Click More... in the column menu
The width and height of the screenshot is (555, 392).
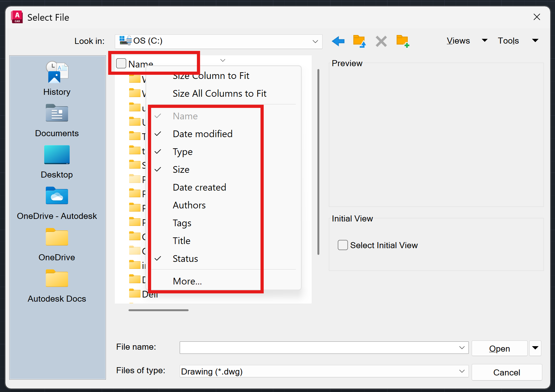tap(187, 281)
